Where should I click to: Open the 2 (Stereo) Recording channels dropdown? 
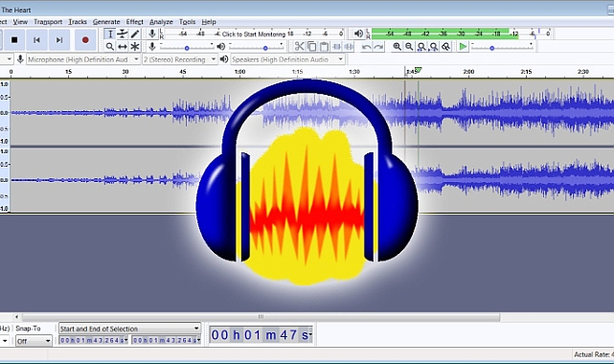pos(180,59)
